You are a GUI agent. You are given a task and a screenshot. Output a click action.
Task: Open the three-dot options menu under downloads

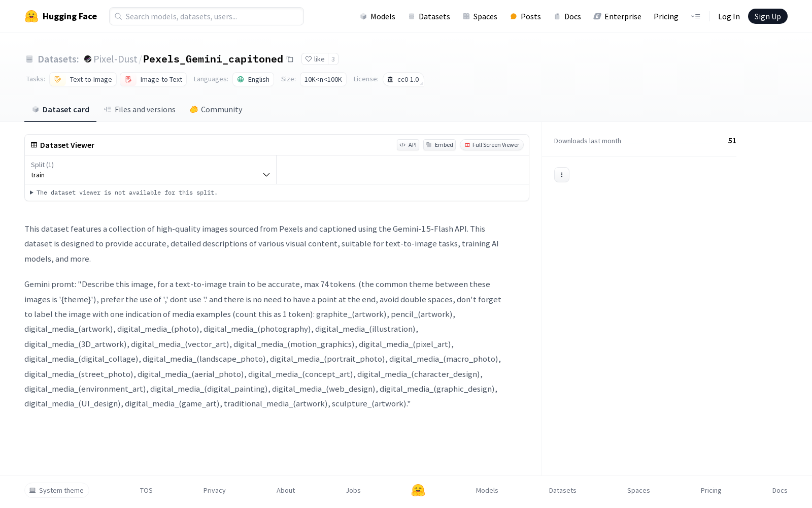click(x=562, y=175)
